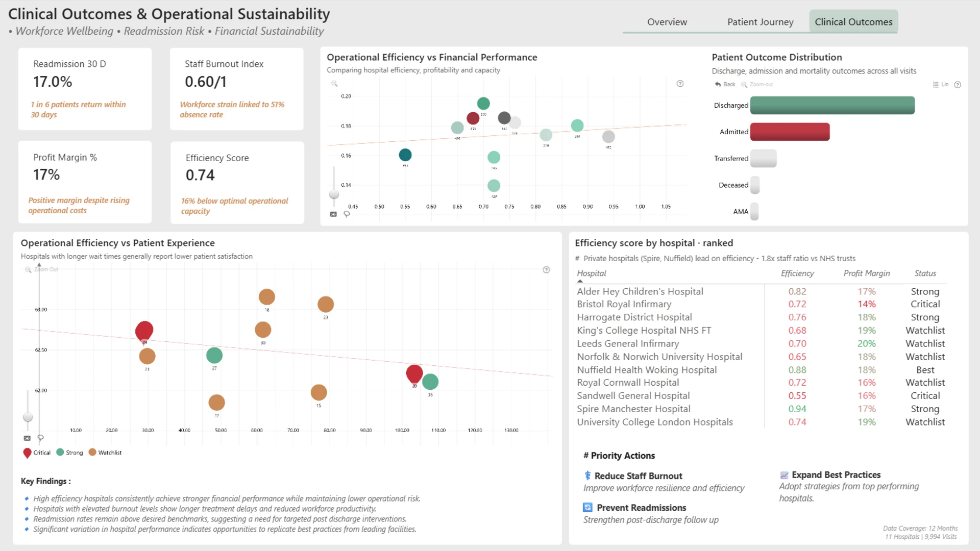Click zoom slider handle on Efficiency vs Financial chart
The image size is (980, 551).
[334, 194]
